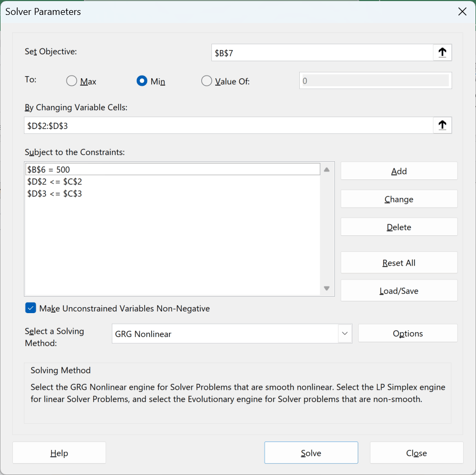Screen dimensions: 476x475
Task: Click the Delete constraint button
Action: [x=399, y=227]
